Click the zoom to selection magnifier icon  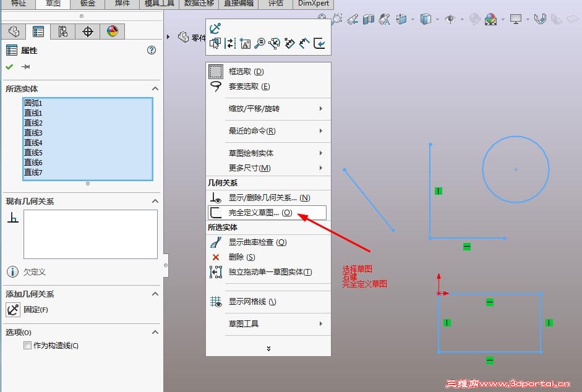(x=259, y=44)
